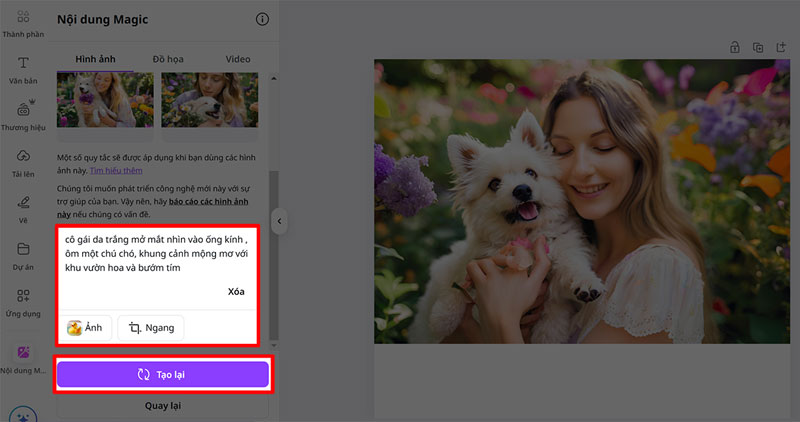
Task: Select the Văn bản text tool
Action: click(22, 68)
